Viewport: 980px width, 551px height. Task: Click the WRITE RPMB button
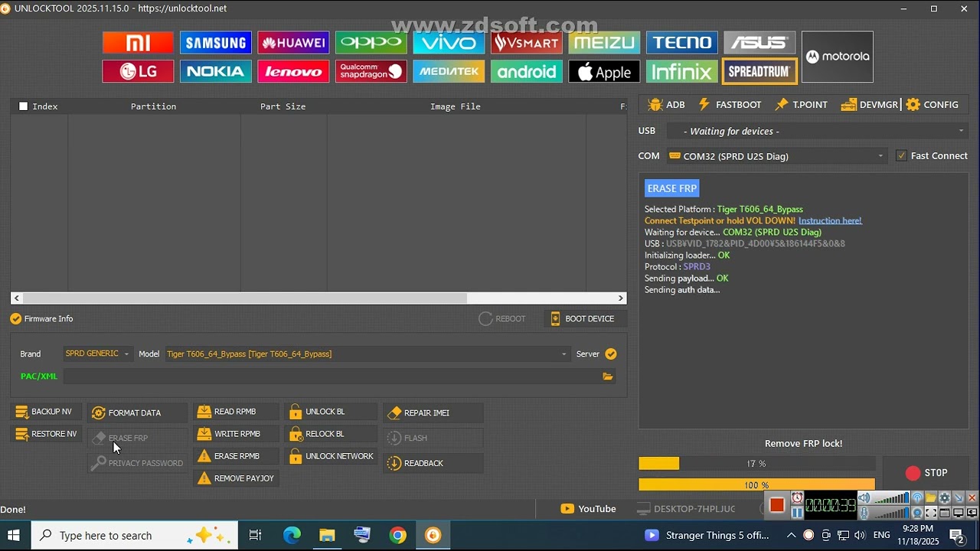point(236,434)
